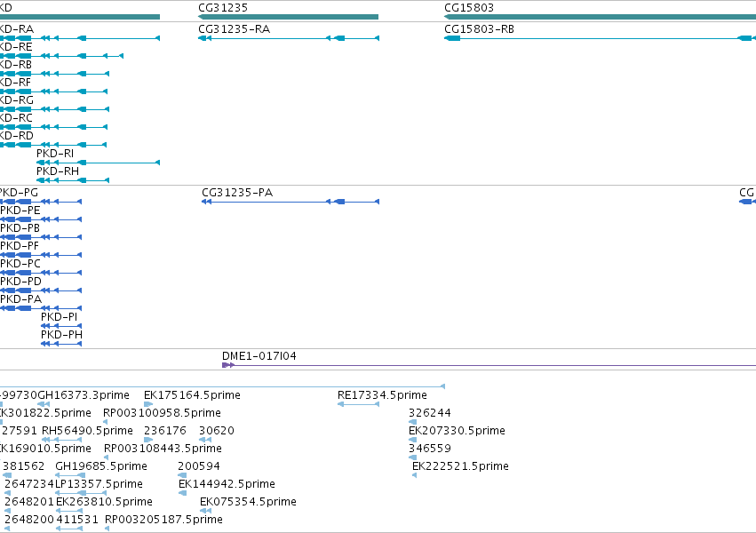Click the CG15803-RB transcript label
756x533 pixels.
point(479,29)
